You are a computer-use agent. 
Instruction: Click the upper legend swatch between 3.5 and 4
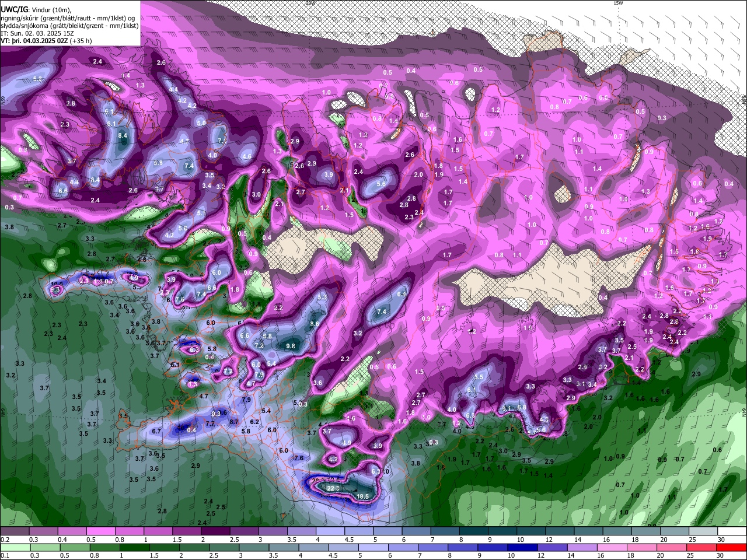pyautogui.click(x=302, y=531)
